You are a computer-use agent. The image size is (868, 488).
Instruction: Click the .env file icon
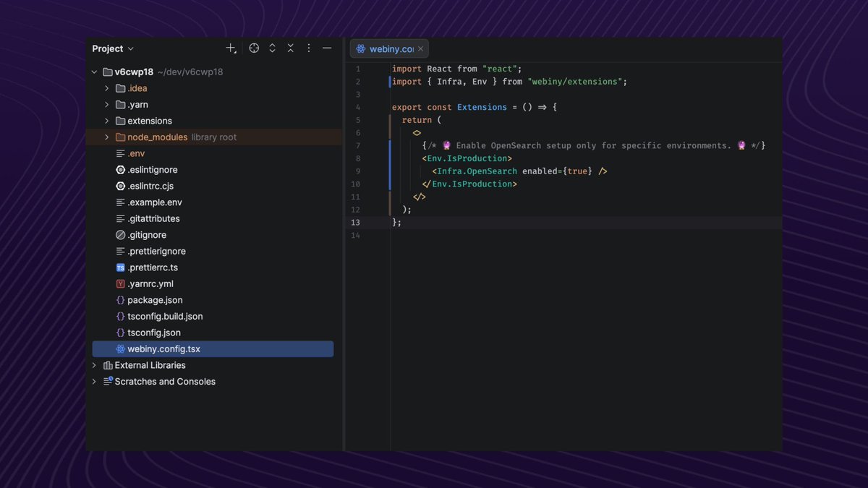pyautogui.click(x=121, y=153)
